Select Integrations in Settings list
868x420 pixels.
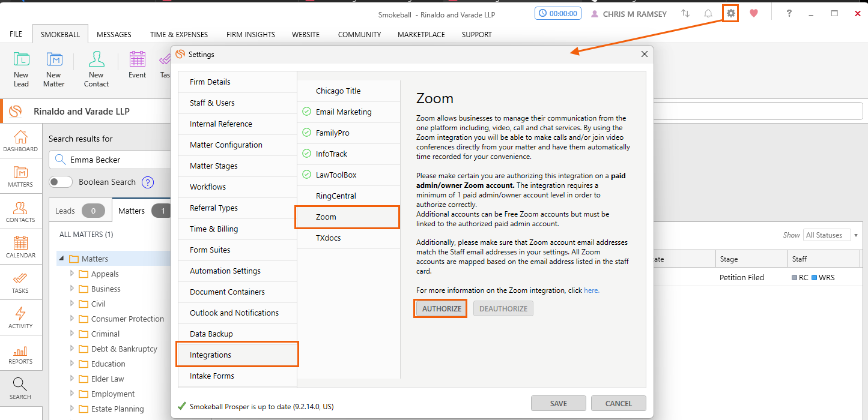(238, 355)
